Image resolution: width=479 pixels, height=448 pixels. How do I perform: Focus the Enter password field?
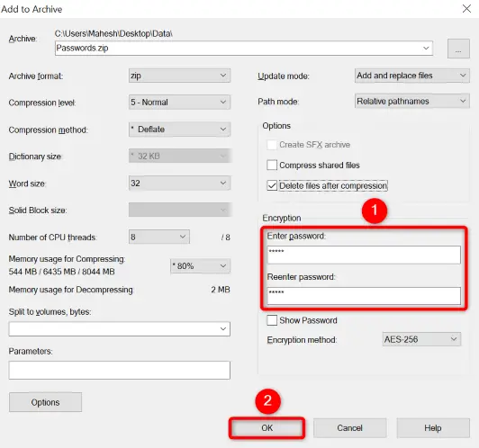pos(364,255)
